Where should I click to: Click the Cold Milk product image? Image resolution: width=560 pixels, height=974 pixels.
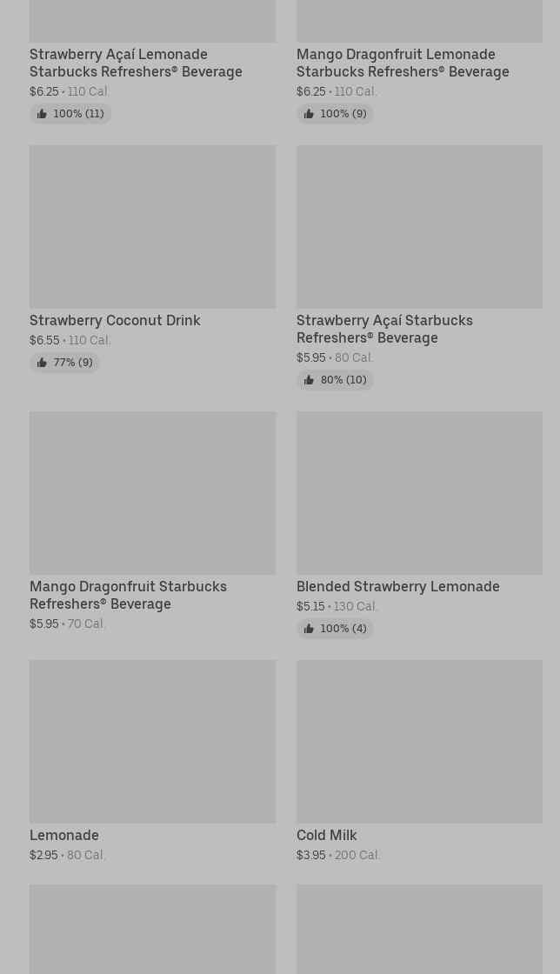coord(419,741)
